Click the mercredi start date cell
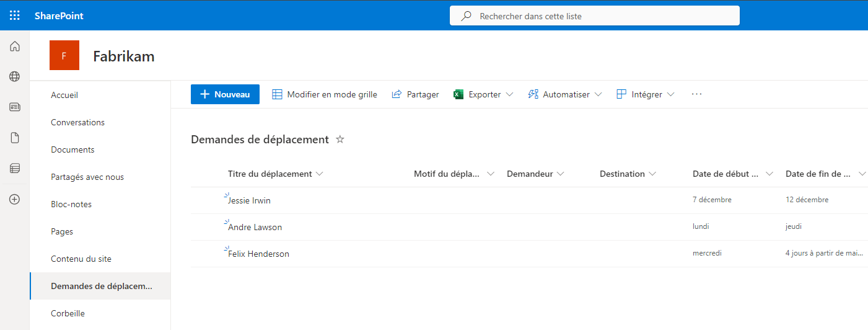The width and height of the screenshot is (868, 330). pos(707,253)
